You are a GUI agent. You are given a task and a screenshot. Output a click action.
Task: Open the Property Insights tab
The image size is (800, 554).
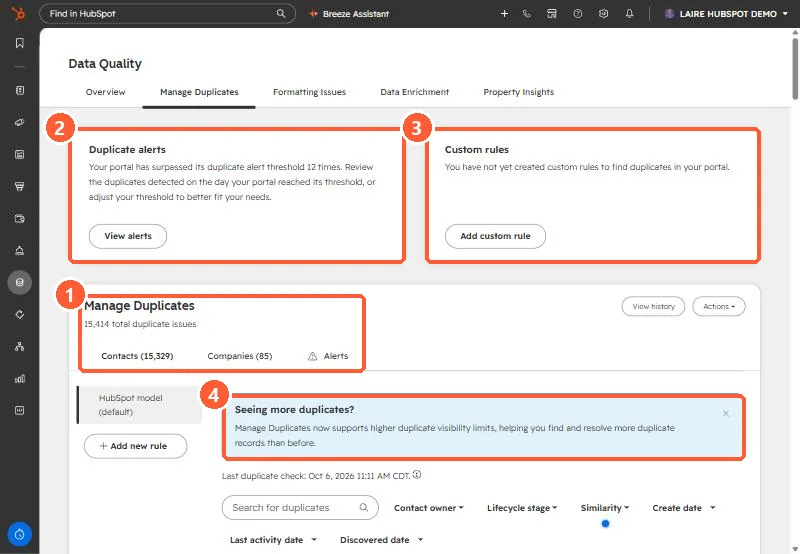click(518, 92)
